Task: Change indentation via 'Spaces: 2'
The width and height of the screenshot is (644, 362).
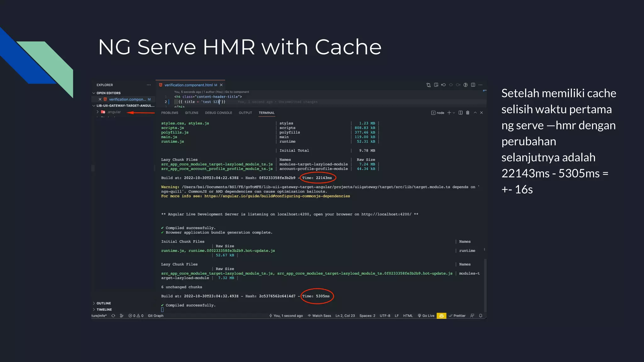Action: [x=367, y=316]
